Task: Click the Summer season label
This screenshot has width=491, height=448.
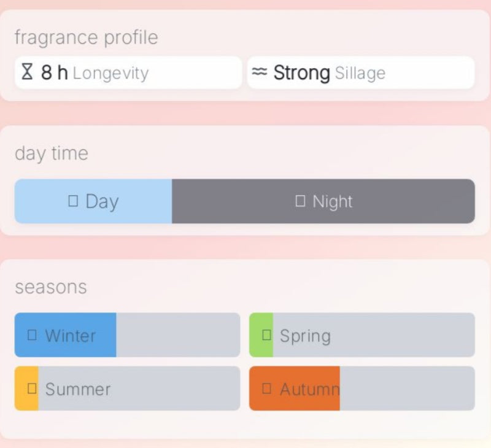Action: coord(78,389)
